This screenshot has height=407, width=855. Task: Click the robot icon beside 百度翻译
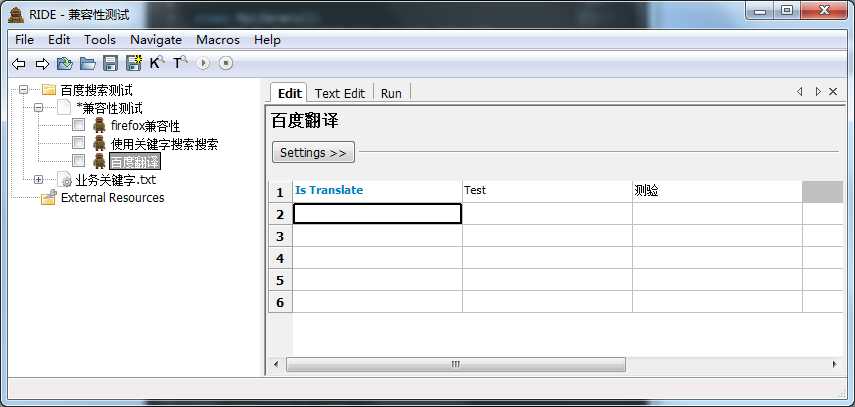pyautogui.click(x=99, y=161)
